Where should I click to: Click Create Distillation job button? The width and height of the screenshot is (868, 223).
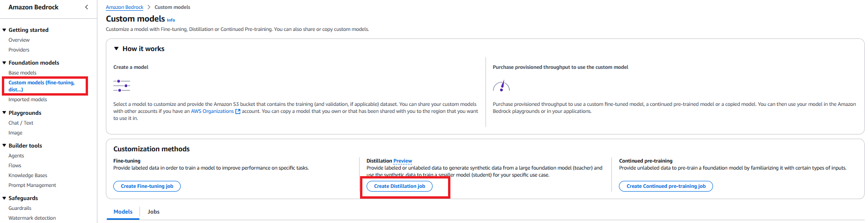[399, 186]
